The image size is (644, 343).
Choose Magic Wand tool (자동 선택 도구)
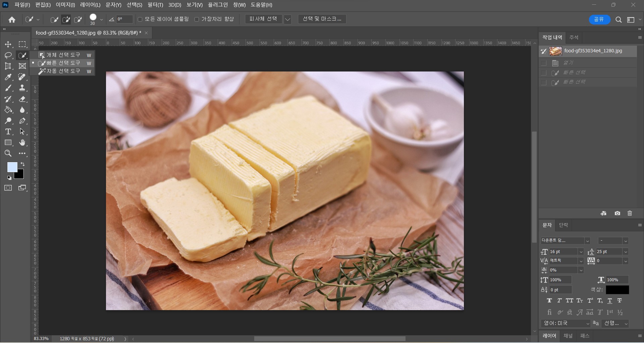click(62, 71)
